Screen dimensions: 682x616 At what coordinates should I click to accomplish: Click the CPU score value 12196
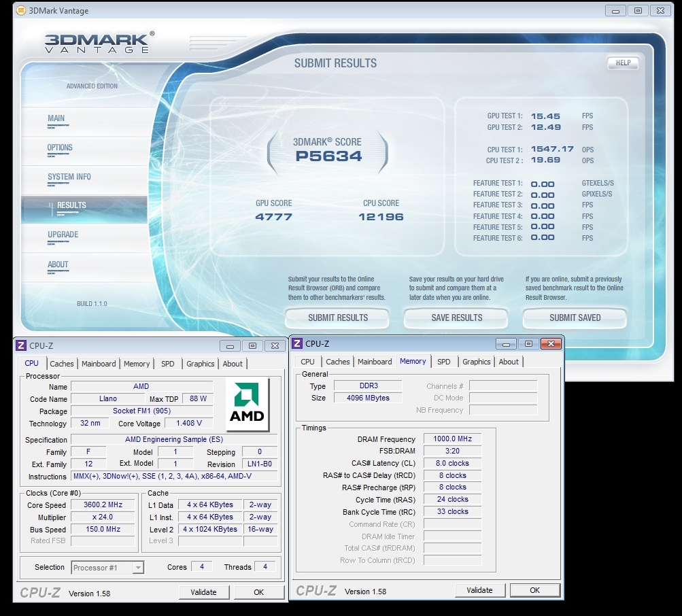point(381,217)
